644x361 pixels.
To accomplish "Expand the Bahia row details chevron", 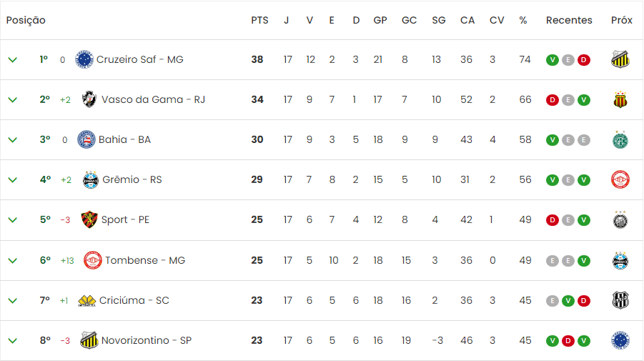I will coord(13,140).
